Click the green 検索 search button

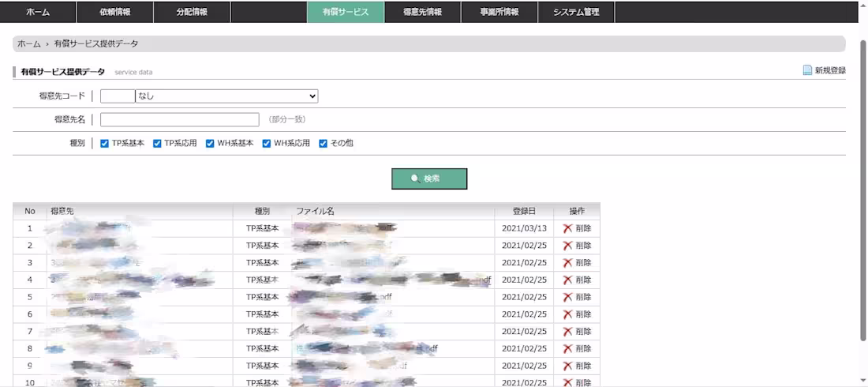click(429, 178)
